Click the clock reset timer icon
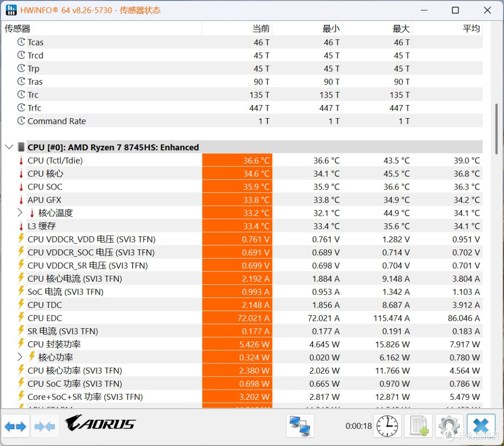The height and width of the screenshot is (446, 504). (387, 426)
